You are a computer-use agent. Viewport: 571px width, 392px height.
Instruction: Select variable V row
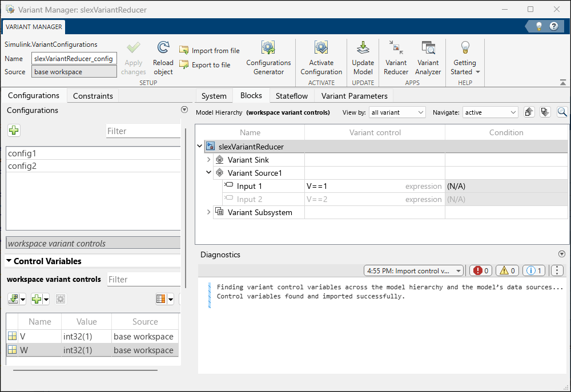(x=93, y=336)
